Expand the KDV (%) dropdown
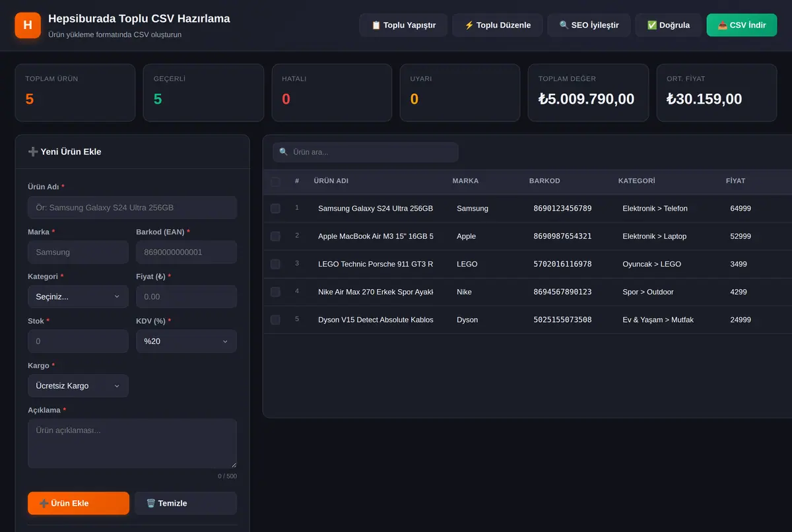 coord(186,341)
